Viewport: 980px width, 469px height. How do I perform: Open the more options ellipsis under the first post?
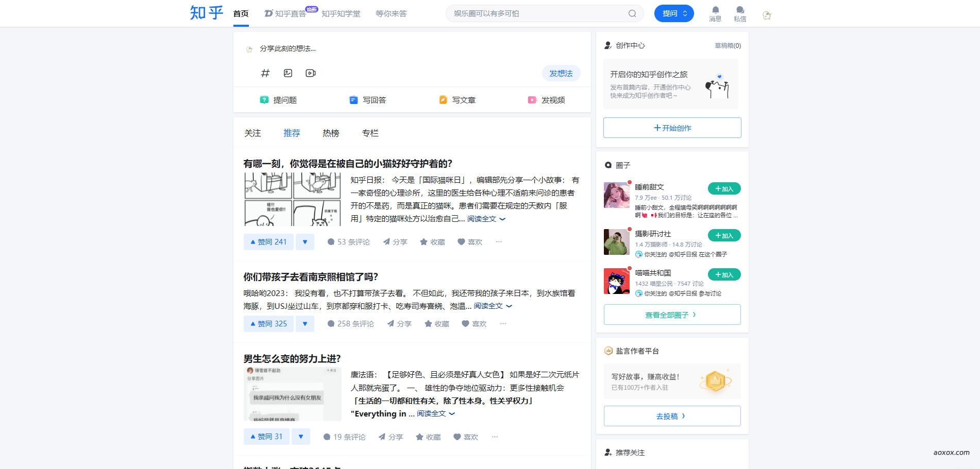[498, 241]
